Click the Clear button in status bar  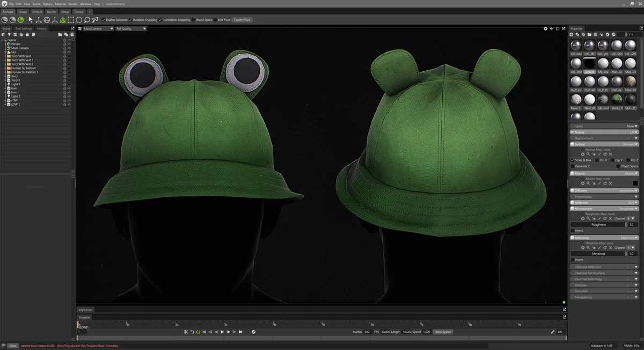[x=12, y=346]
